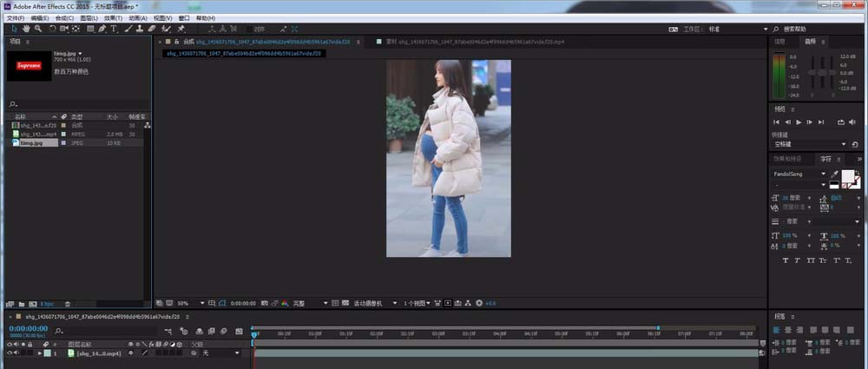The width and height of the screenshot is (868, 369).
Task: Open the parent 无 dropdown for layer 1
Action: [220, 353]
